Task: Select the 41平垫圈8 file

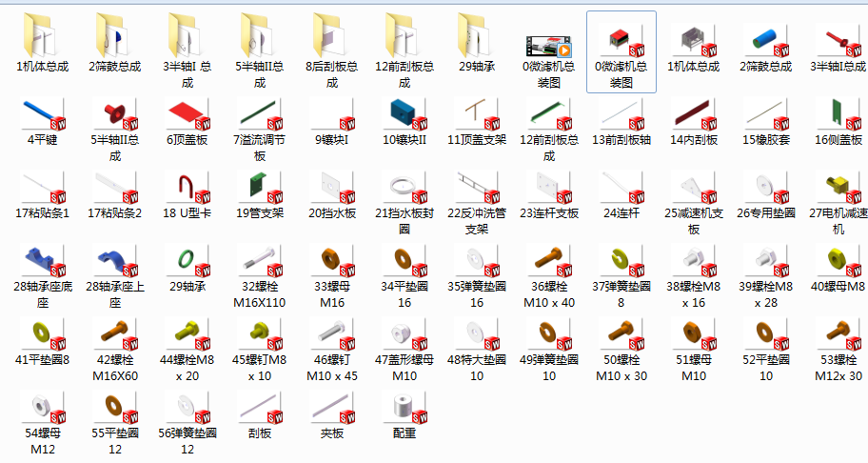Action: pos(43,341)
